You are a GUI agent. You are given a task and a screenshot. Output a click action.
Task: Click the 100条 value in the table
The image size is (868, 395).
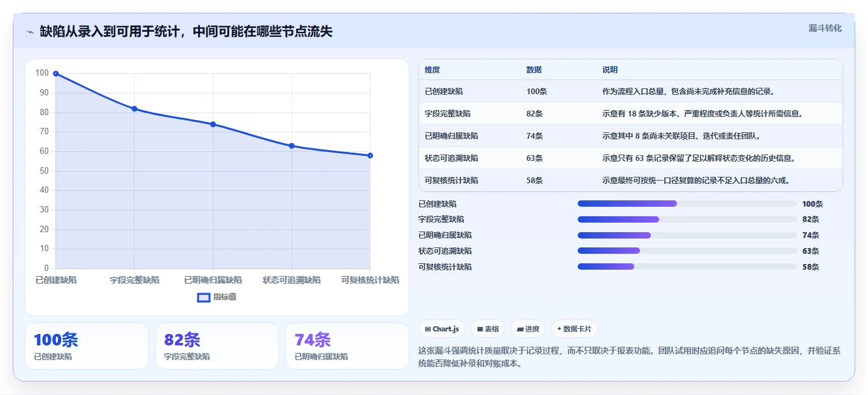click(x=537, y=92)
